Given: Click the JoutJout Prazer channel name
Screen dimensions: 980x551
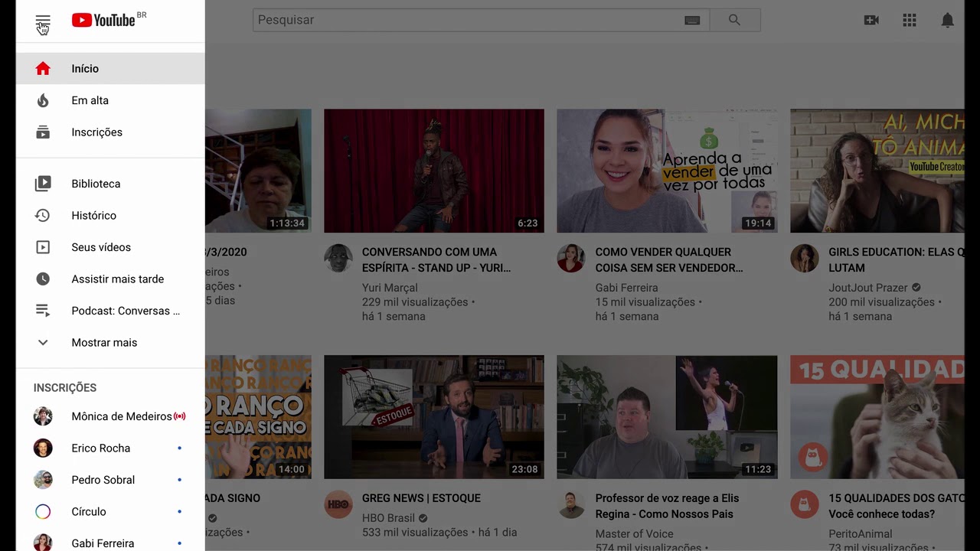Looking at the screenshot, I should click(868, 288).
